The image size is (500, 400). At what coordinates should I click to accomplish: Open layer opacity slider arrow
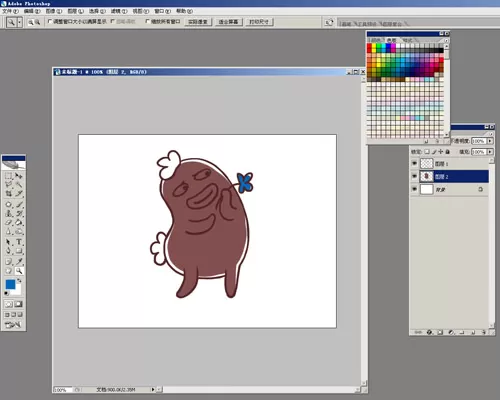point(490,141)
